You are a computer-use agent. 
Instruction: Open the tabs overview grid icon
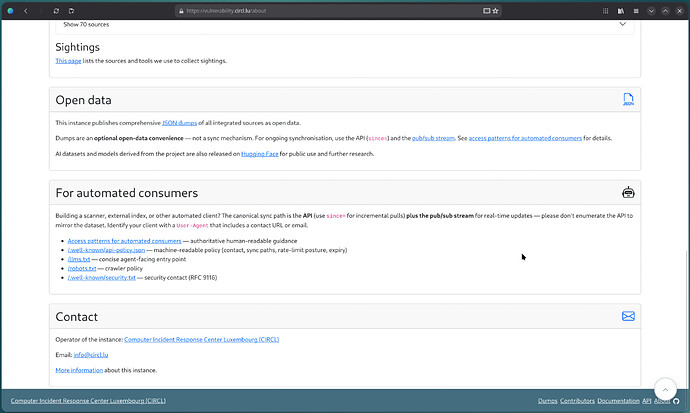tap(606, 11)
